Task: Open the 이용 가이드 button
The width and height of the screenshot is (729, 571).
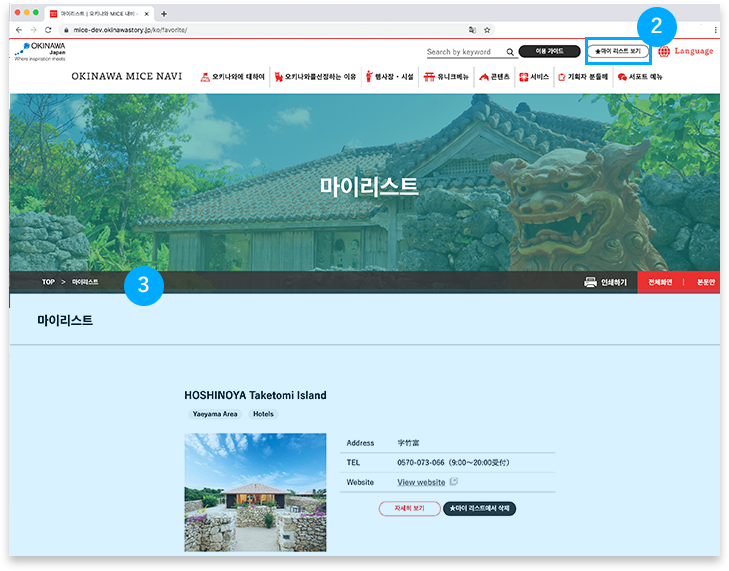Action: [550, 51]
